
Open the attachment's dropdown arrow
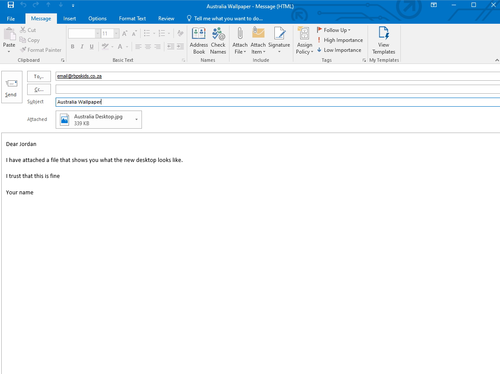[136, 120]
